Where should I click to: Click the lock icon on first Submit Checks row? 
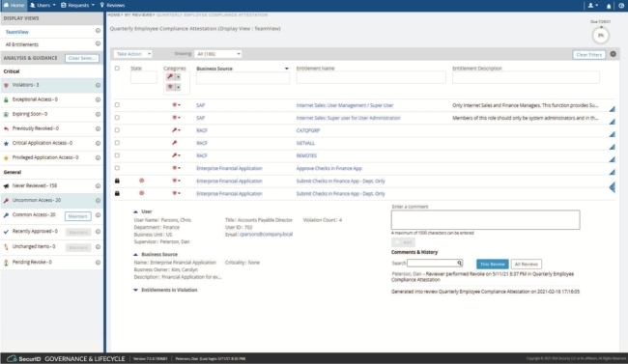click(117, 181)
